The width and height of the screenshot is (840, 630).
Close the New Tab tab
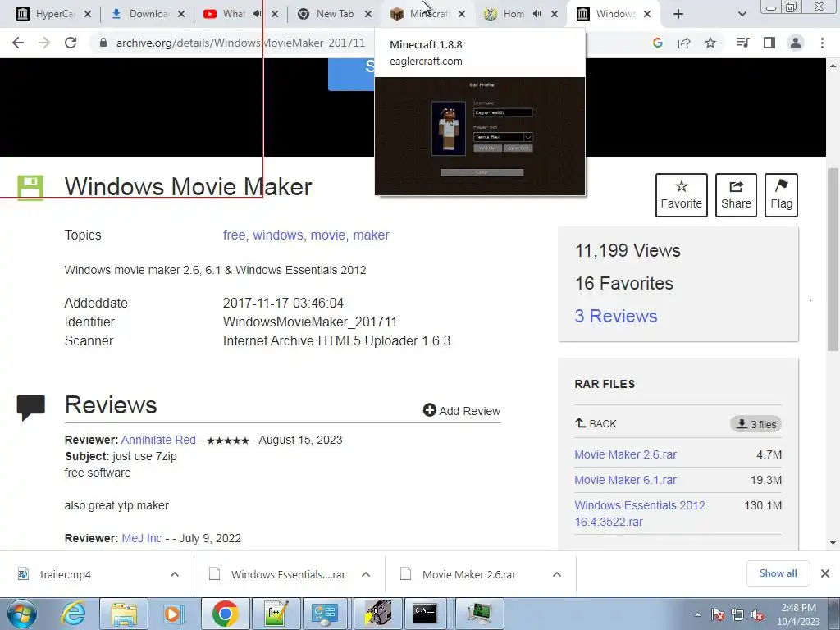(368, 14)
